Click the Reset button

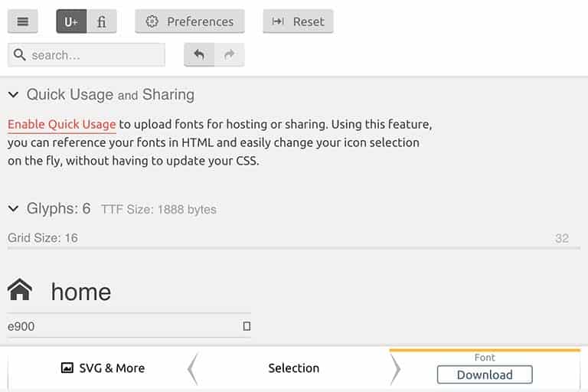[x=298, y=21]
